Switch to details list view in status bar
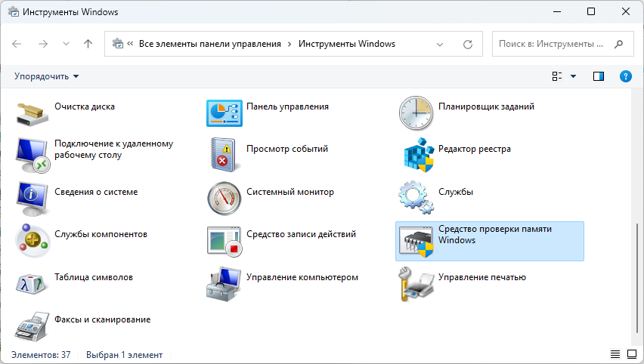 click(615, 354)
